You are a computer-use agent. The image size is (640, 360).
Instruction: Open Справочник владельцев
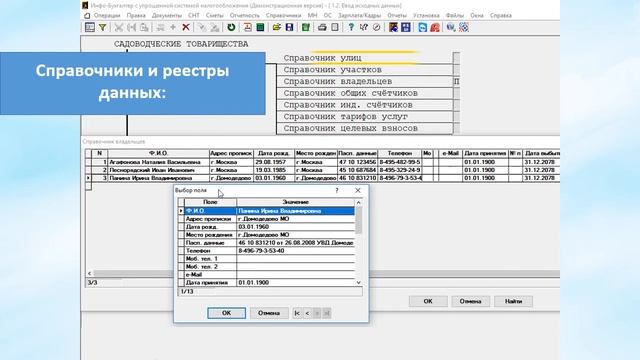click(x=365, y=82)
